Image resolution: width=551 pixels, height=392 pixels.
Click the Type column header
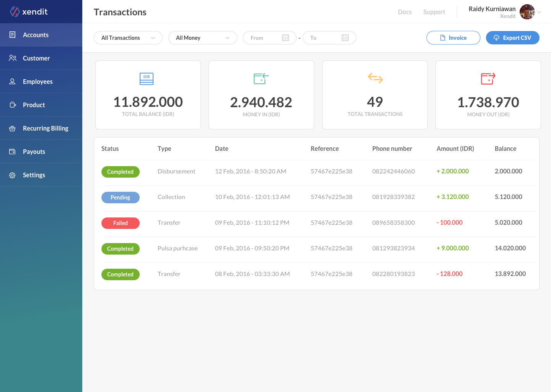tap(165, 149)
